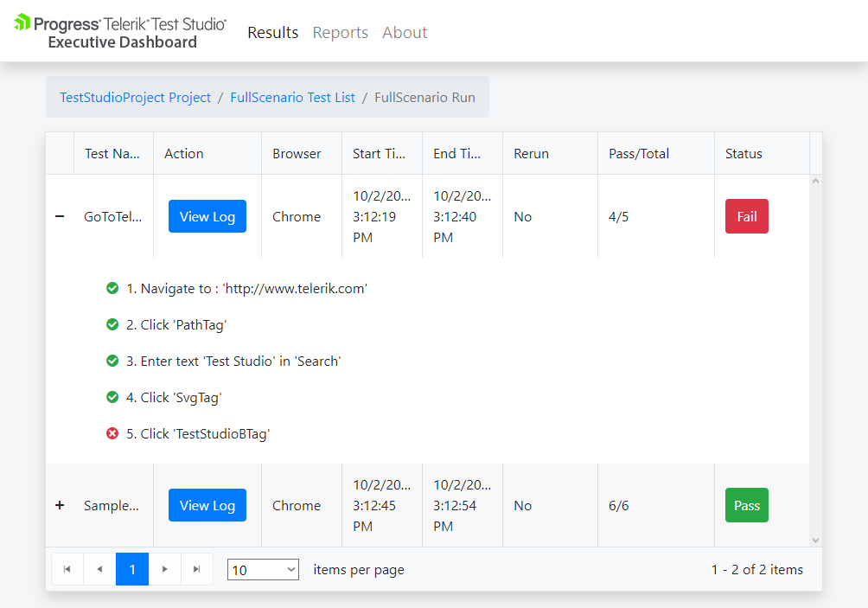
Task: Go to the last page of results
Action: click(196, 569)
